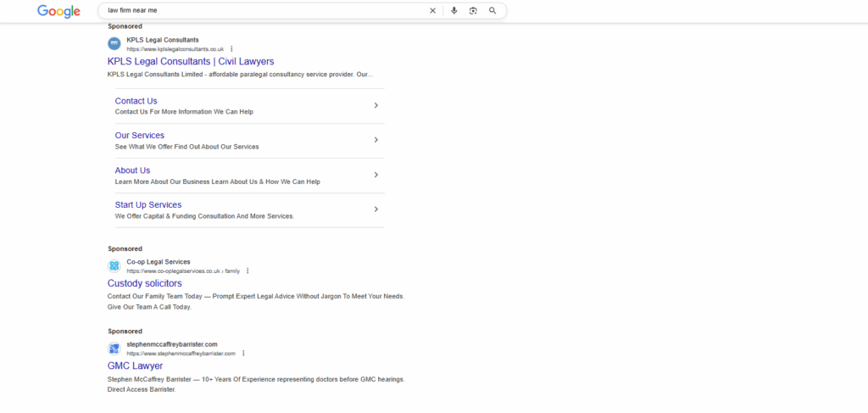Open 'KPLS Legal Consultants | Civil Lawyers' link
868x413 pixels.
(191, 61)
